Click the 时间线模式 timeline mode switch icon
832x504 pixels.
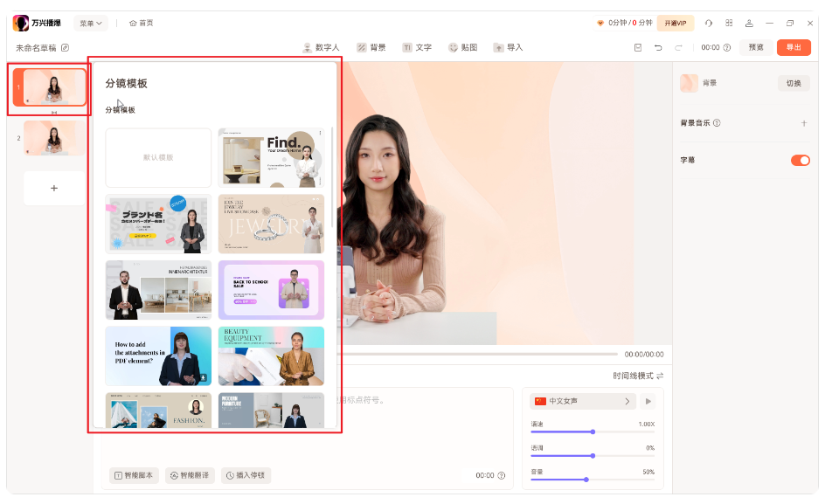click(662, 375)
